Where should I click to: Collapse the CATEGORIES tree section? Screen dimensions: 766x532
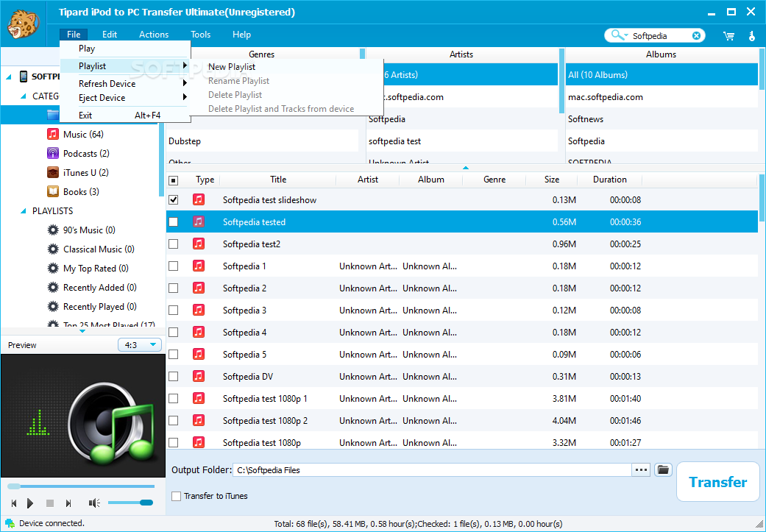tap(23, 96)
